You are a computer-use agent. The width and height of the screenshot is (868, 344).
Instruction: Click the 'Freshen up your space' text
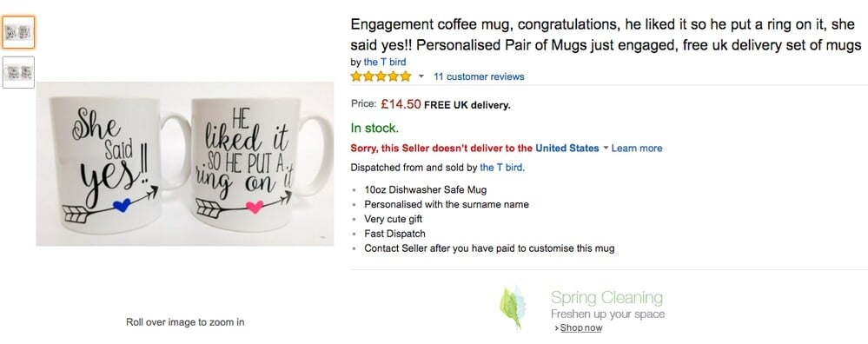(x=608, y=314)
